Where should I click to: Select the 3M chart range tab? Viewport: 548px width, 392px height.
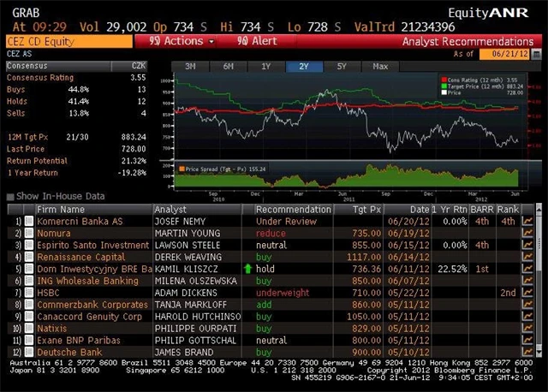coord(190,67)
